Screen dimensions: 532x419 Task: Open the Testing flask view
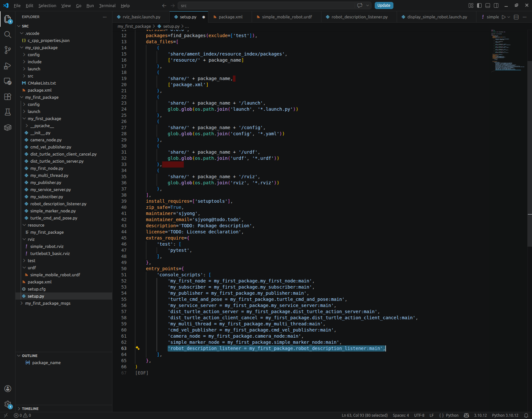point(8,112)
